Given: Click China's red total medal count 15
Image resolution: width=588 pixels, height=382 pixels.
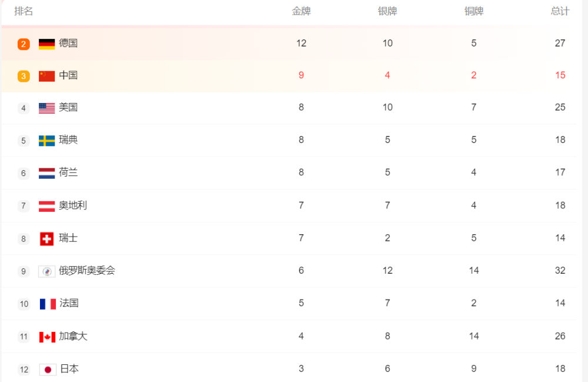Looking at the screenshot, I should (560, 75).
